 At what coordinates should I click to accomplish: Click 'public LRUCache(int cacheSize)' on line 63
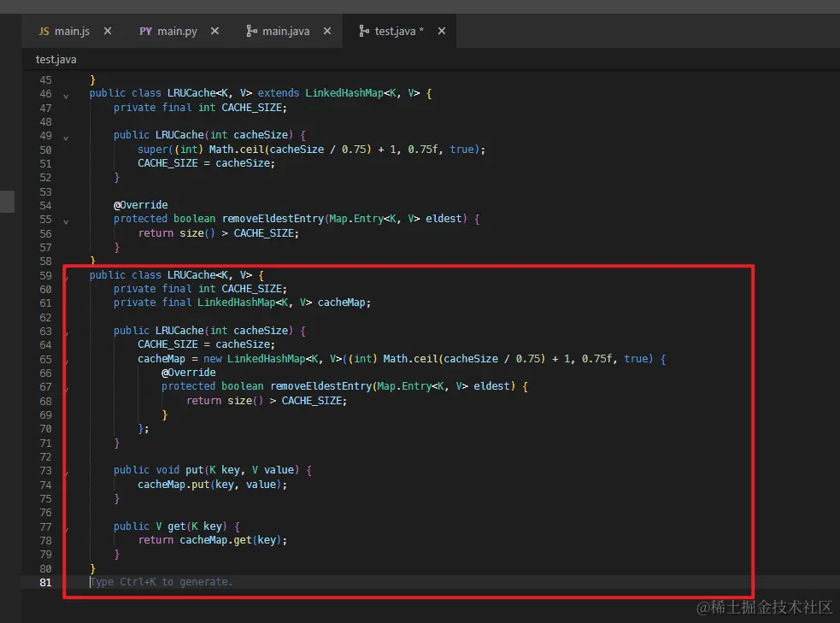pyautogui.click(x=203, y=330)
